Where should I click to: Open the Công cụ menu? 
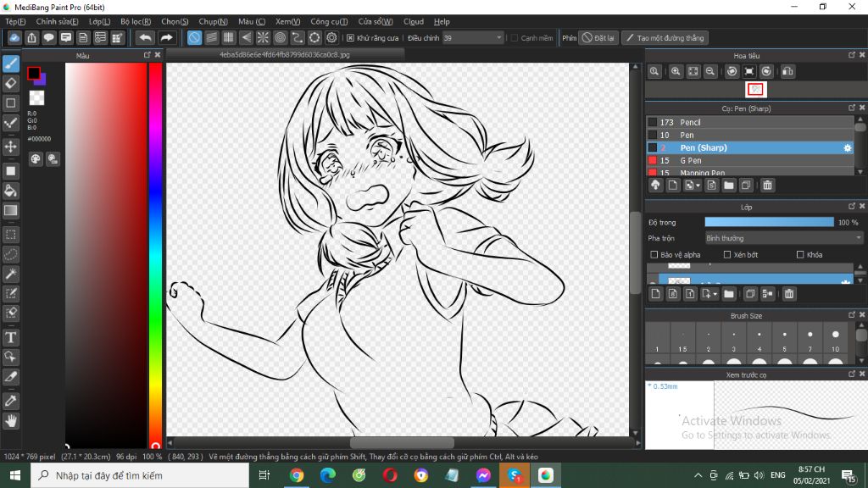tap(329, 21)
